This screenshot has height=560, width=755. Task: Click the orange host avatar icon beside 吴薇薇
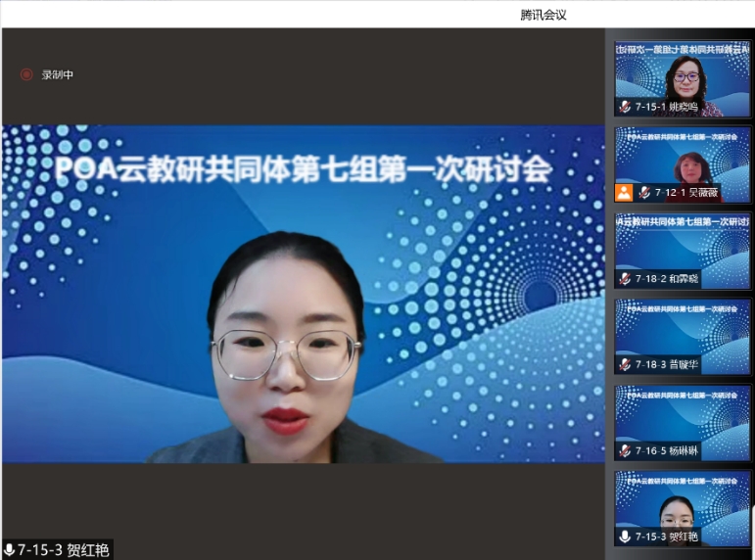[624, 193]
